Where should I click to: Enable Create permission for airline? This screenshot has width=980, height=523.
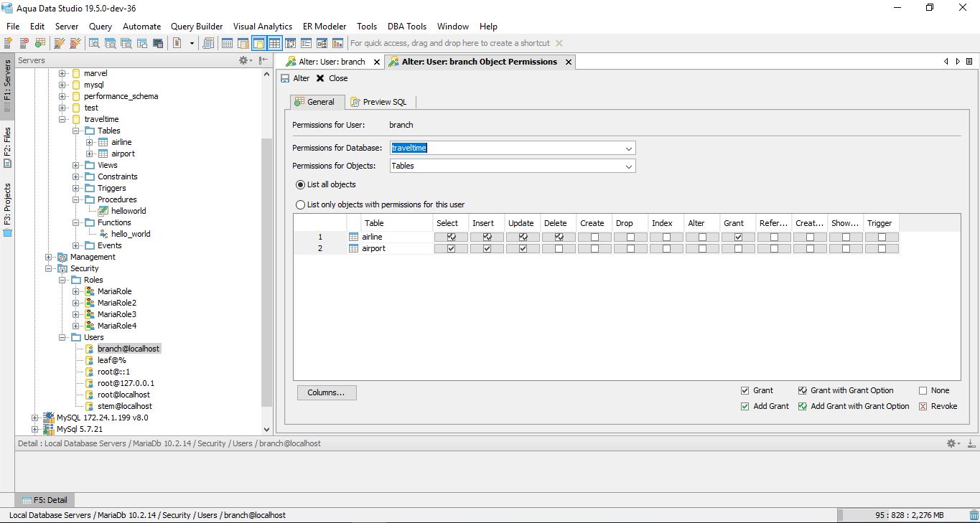(594, 237)
